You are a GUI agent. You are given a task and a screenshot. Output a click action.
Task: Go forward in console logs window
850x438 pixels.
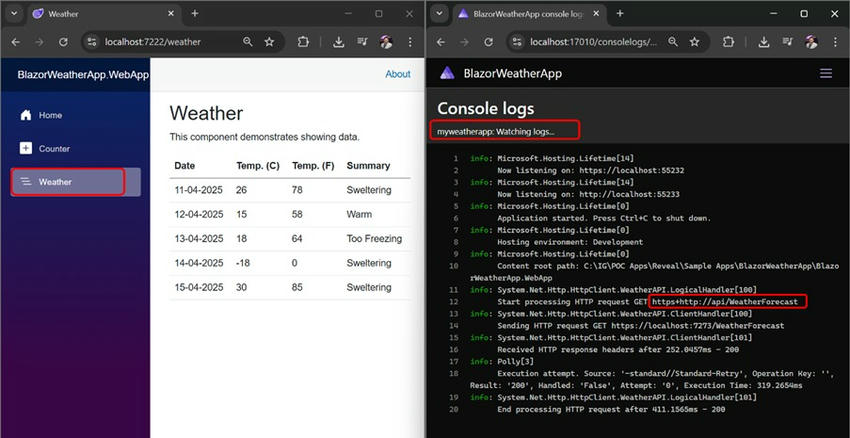pyautogui.click(x=465, y=42)
